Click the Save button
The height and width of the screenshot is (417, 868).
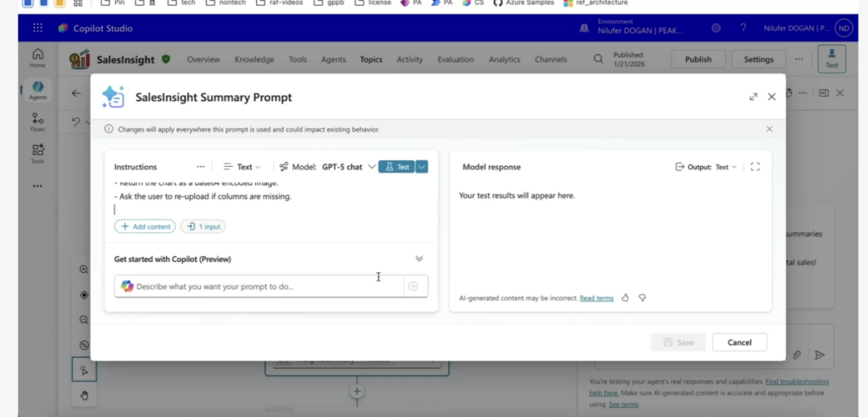click(678, 342)
